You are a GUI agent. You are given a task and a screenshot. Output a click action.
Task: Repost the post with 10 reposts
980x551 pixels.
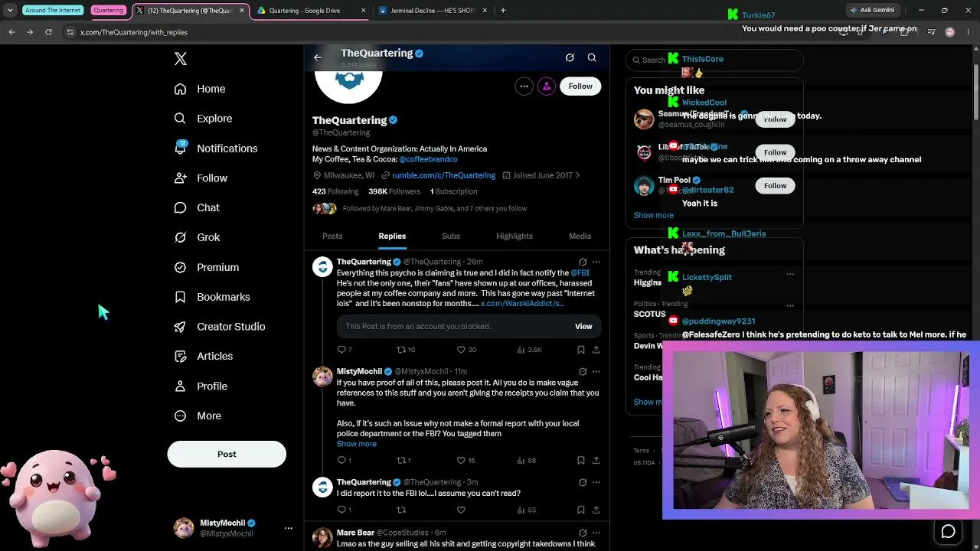coord(406,350)
